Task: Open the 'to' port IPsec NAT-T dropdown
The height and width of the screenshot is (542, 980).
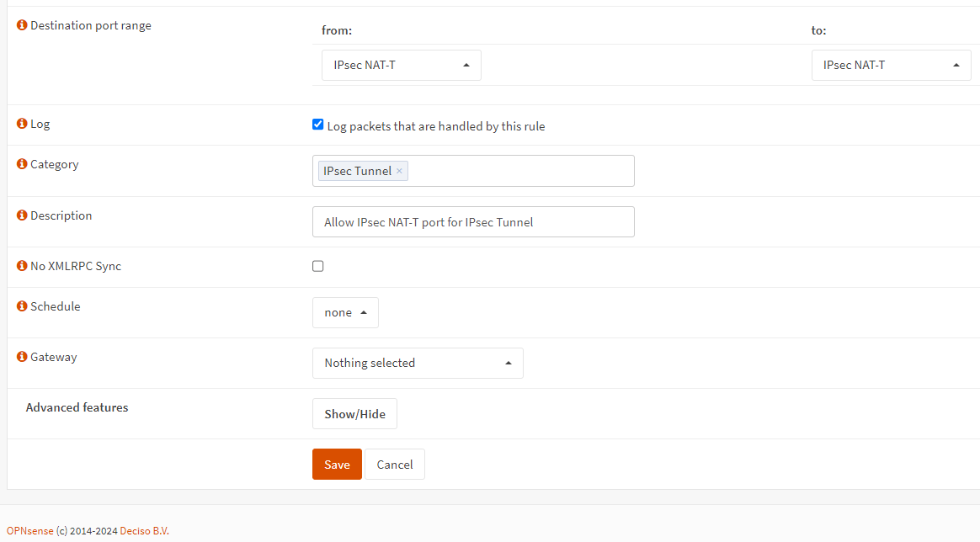Action: coord(892,65)
